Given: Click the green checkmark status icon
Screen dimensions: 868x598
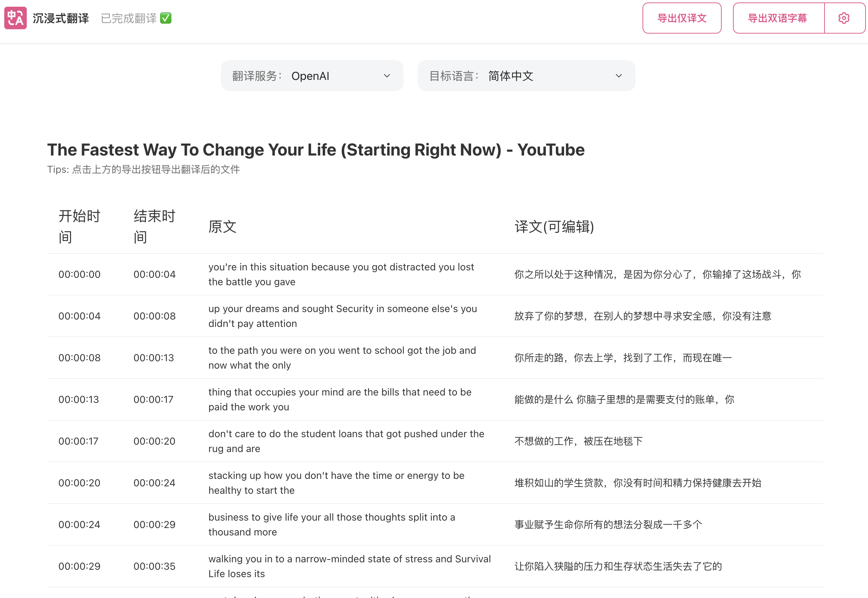Looking at the screenshot, I should point(166,18).
